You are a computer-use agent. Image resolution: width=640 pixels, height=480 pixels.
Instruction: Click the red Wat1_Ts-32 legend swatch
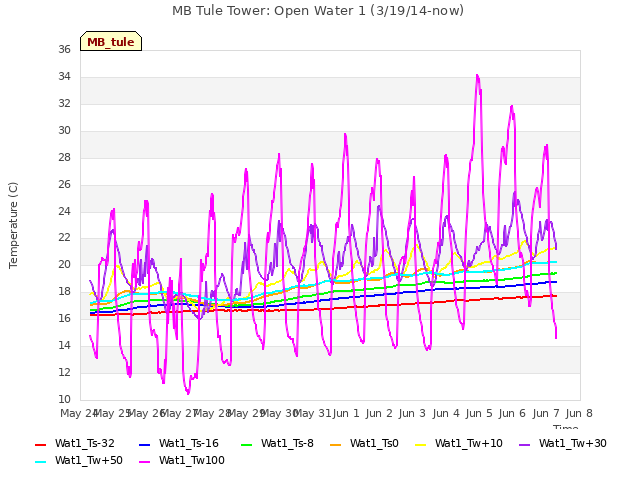click(x=40, y=445)
